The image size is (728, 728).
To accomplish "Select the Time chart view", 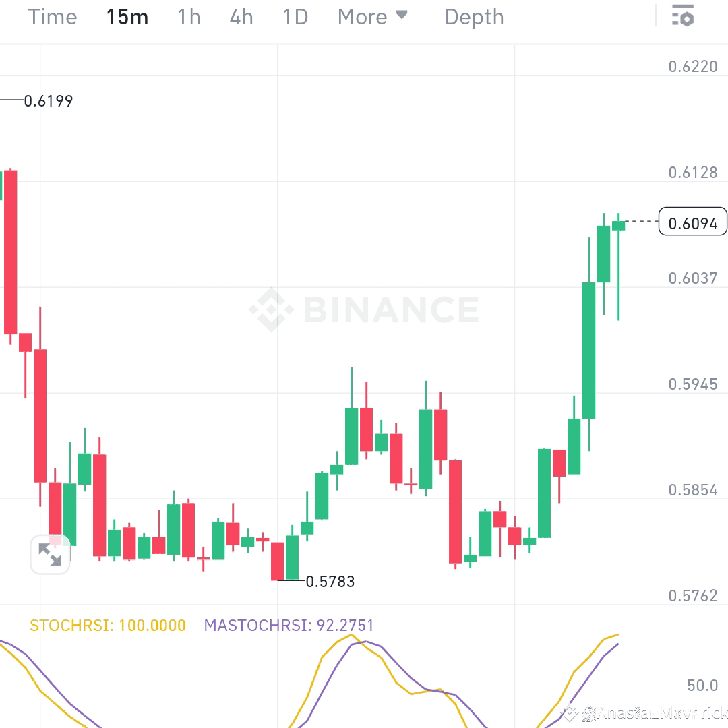I will (x=52, y=17).
